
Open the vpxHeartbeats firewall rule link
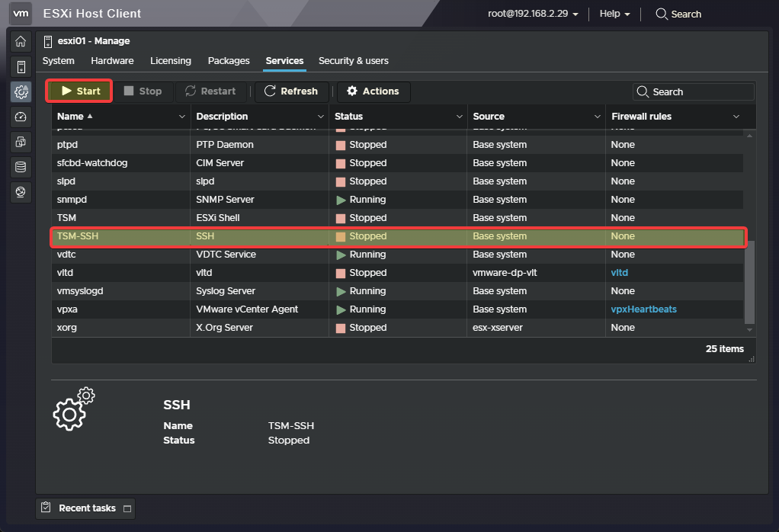(x=643, y=309)
